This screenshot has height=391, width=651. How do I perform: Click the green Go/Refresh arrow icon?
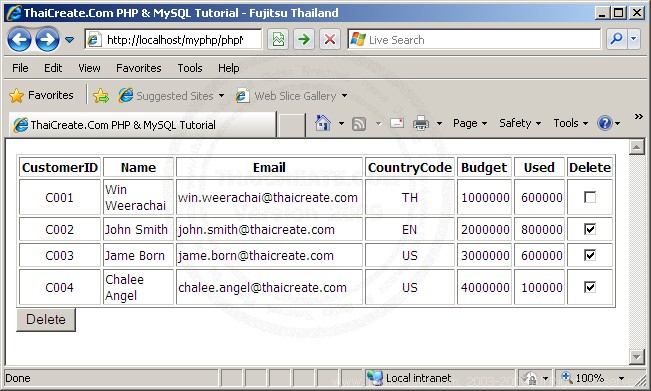304,40
